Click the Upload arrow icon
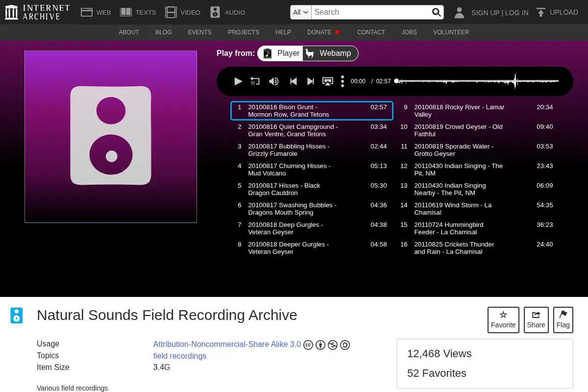The width and height of the screenshot is (588, 392). click(x=540, y=12)
